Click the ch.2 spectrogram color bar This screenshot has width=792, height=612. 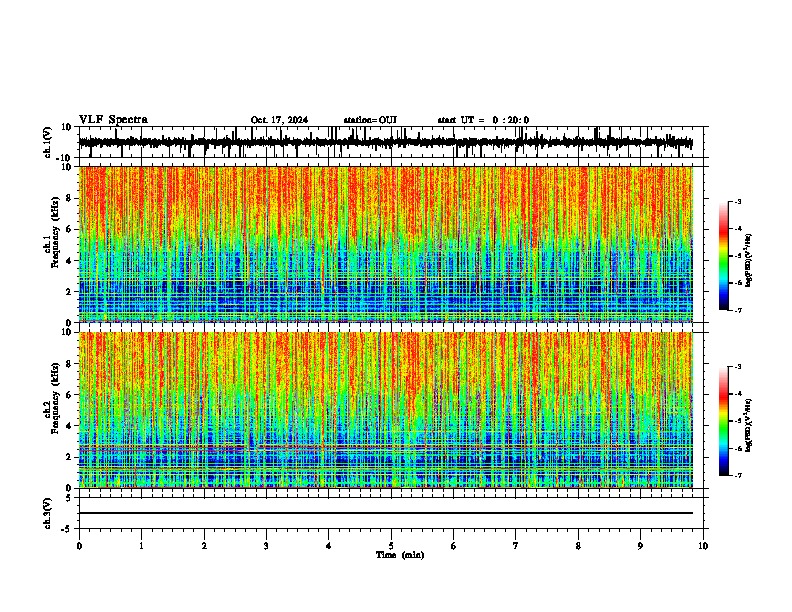tap(724, 421)
